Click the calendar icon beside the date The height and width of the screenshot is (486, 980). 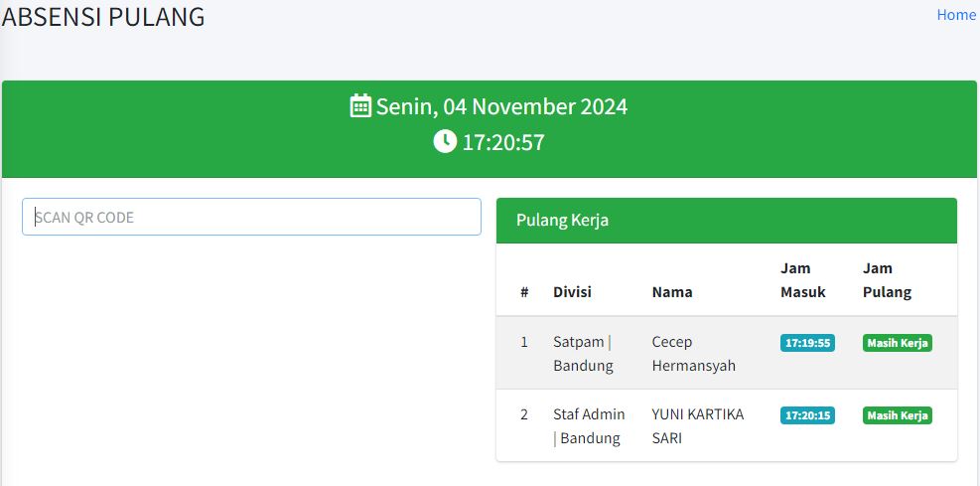360,105
